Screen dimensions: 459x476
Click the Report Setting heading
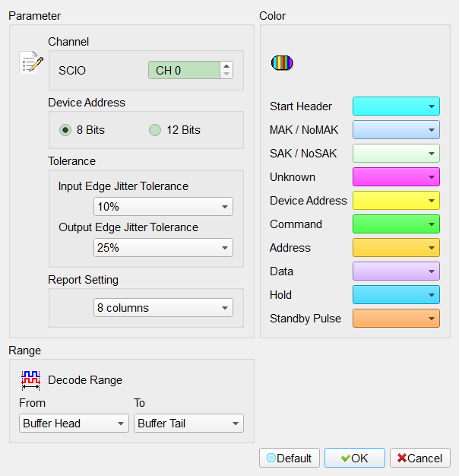click(x=83, y=280)
